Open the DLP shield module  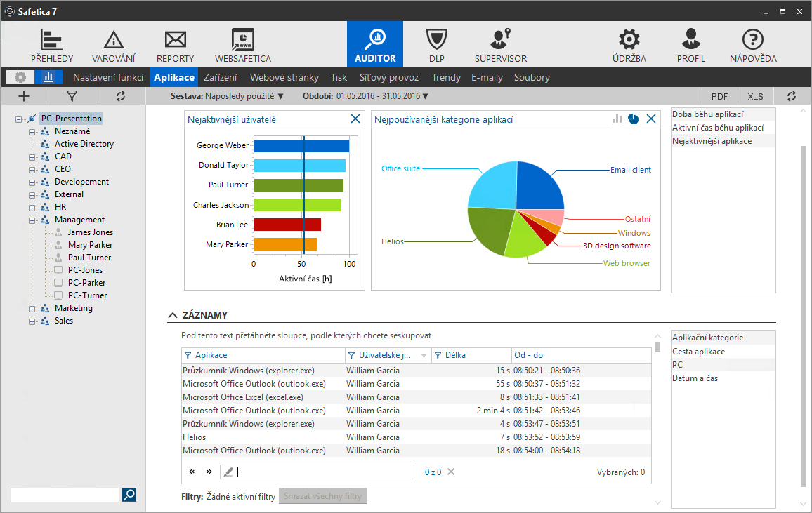(x=436, y=46)
